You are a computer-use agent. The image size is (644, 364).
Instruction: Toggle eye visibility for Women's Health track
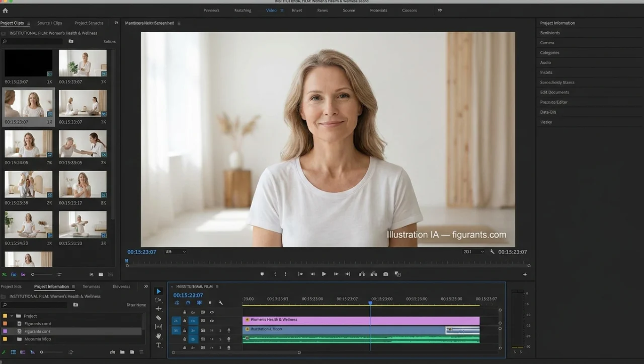[211, 321]
